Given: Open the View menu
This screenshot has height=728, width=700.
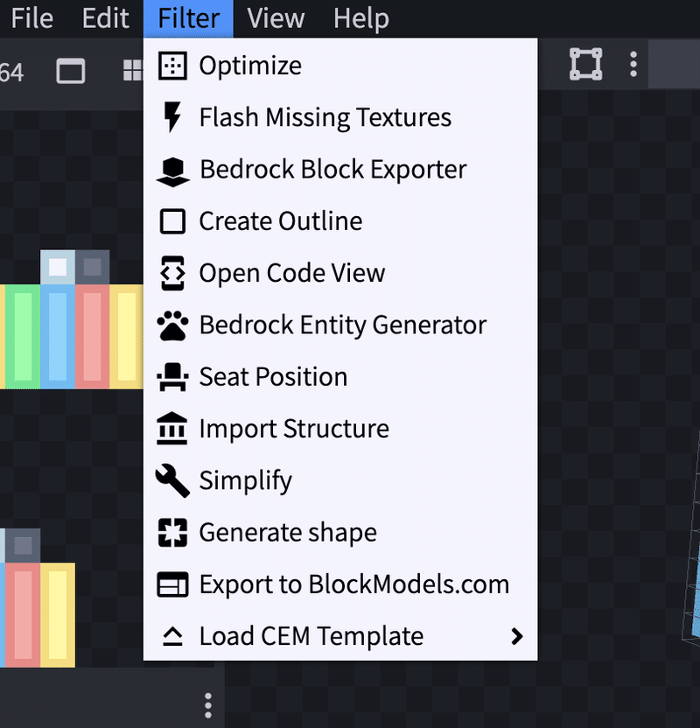Looking at the screenshot, I should 276,18.
